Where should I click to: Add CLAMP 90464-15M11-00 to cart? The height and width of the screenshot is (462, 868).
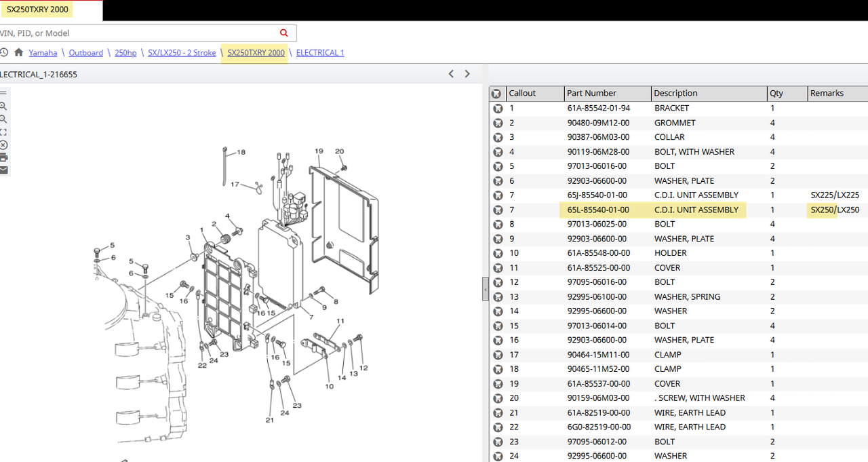(497, 355)
